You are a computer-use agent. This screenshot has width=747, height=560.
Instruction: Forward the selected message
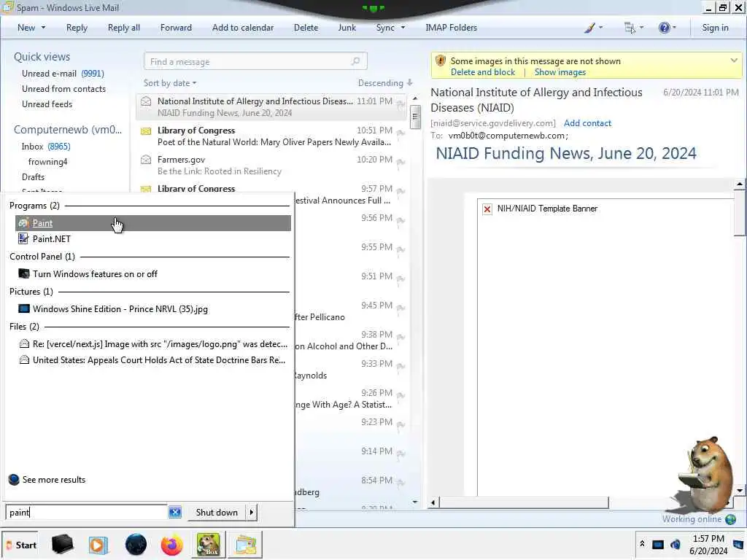coord(176,28)
